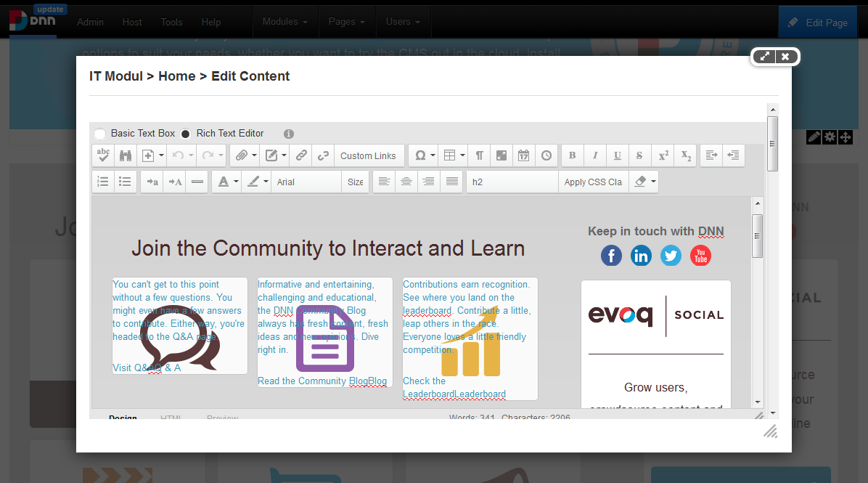
Task: Insert time with the clock icon
Action: (546, 155)
